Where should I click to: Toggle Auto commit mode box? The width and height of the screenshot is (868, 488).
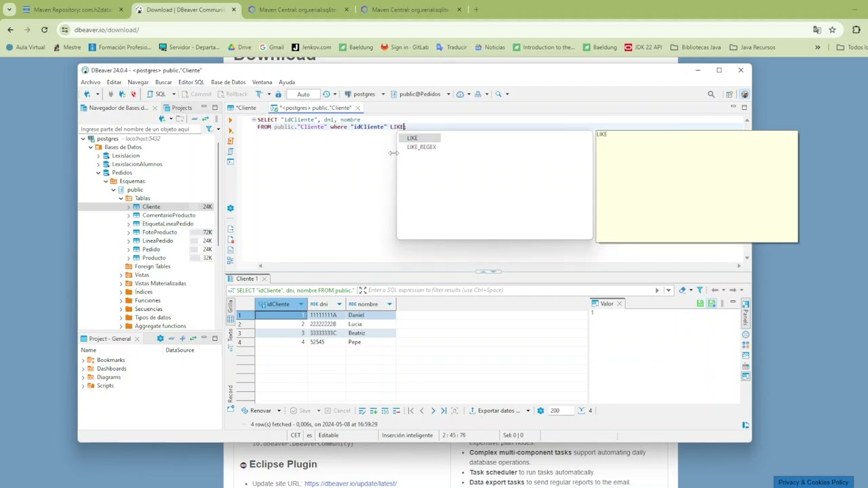click(303, 94)
